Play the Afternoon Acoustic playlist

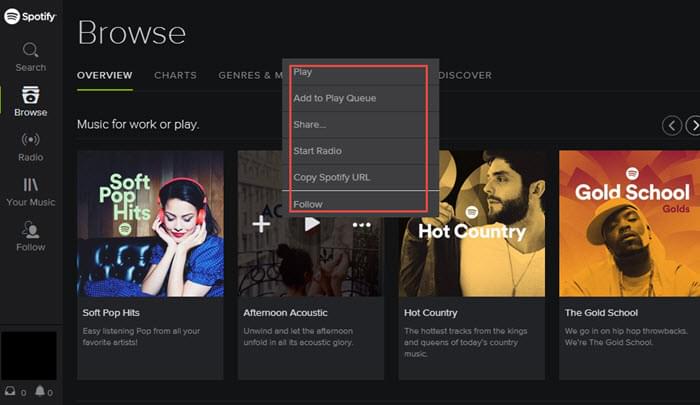(312, 223)
